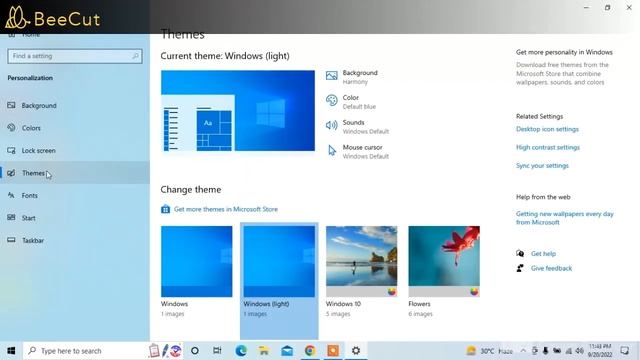640x360 pixels.
Task: Show hidden system tray icons
Action: click(x=523, y=351)
